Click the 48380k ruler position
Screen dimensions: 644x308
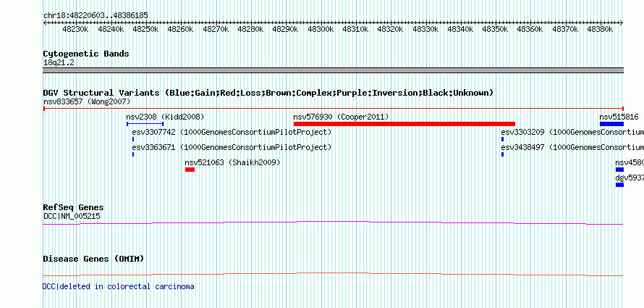[x=601, y=30]
